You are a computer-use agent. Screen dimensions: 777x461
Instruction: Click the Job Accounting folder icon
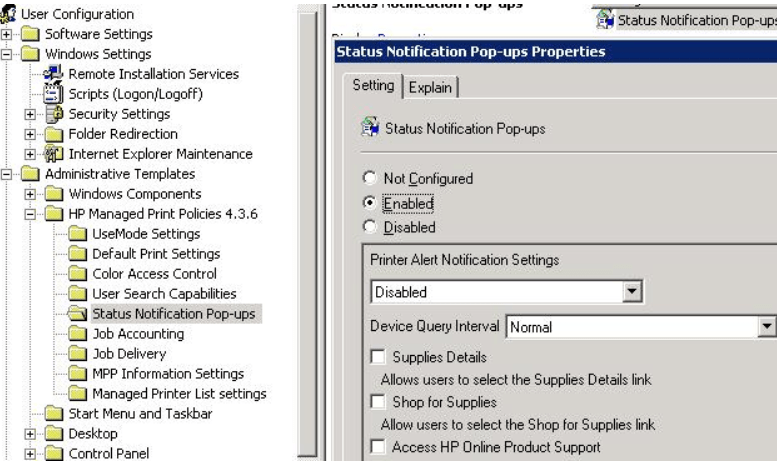[77, 333]
